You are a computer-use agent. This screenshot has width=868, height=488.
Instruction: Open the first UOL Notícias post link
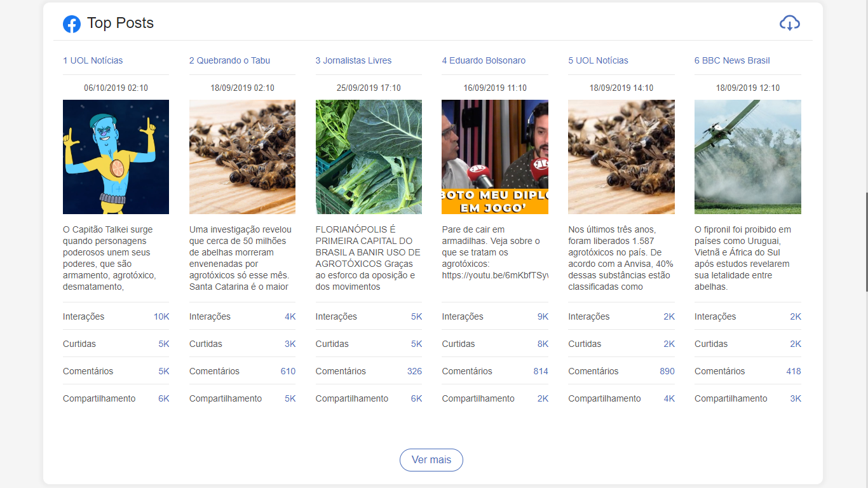point(93,60)
